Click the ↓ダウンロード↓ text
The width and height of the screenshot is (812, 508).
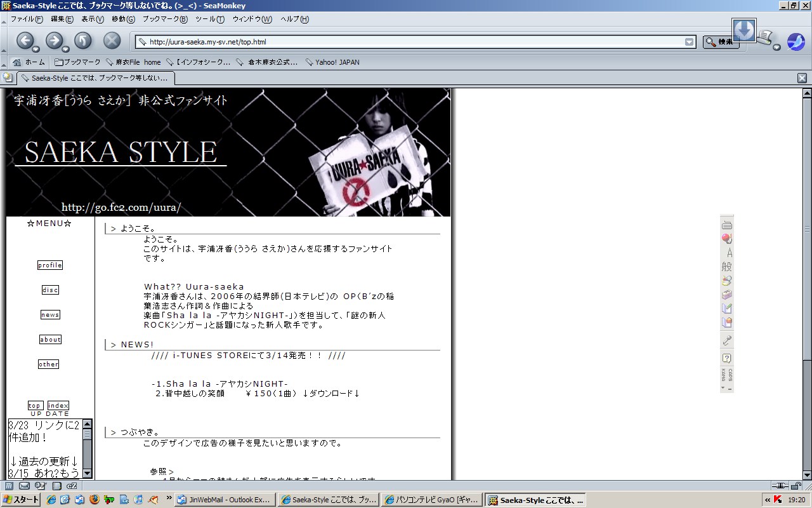(x=331, y=394)
